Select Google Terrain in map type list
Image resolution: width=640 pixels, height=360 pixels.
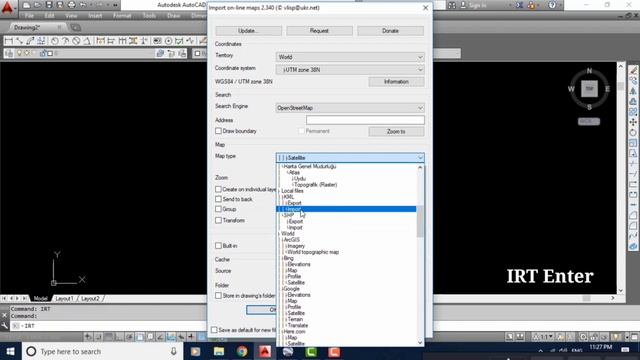[x=295, y=319]
